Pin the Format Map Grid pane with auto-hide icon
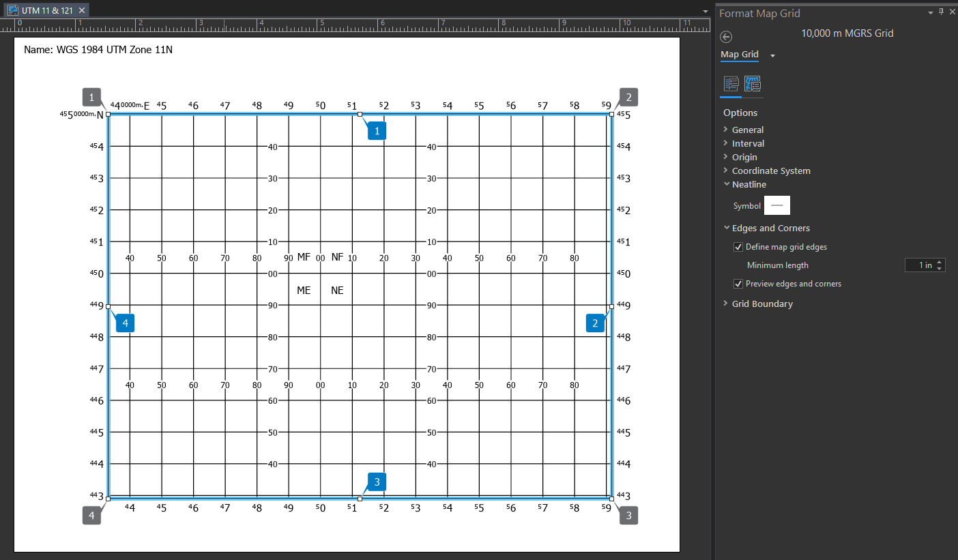This screenshot has height=560, width=958. pyautogui.click(x=942, y=12)
